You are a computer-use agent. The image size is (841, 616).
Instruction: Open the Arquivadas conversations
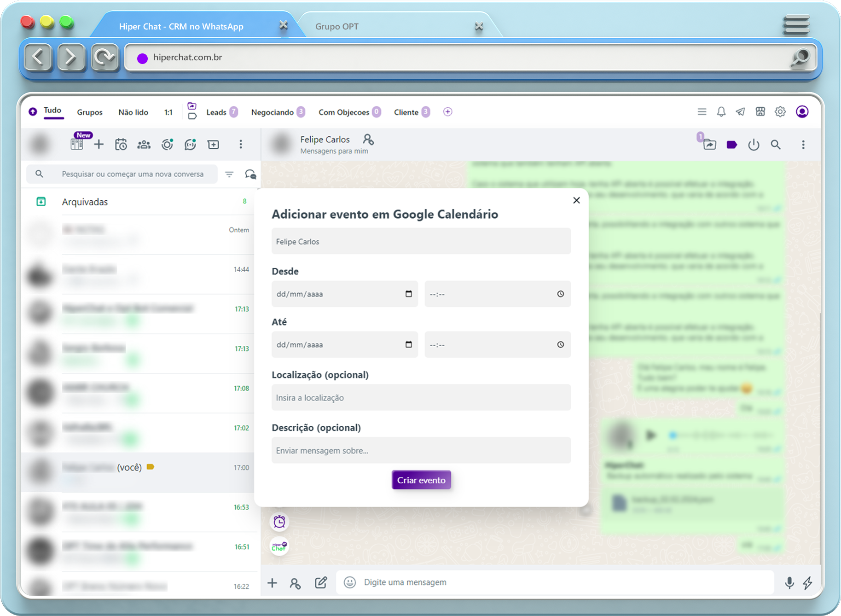pyautogui.click(x=85, y=202)
